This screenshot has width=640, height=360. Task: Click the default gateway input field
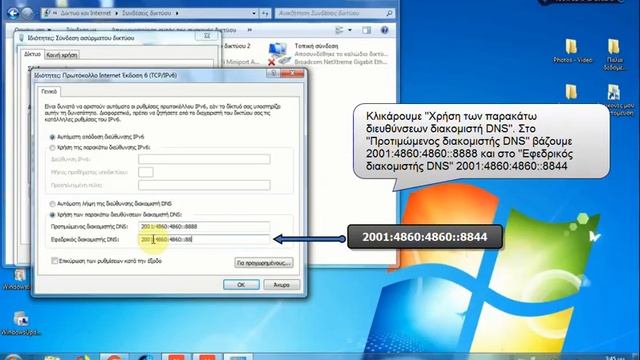pos(204,185)
